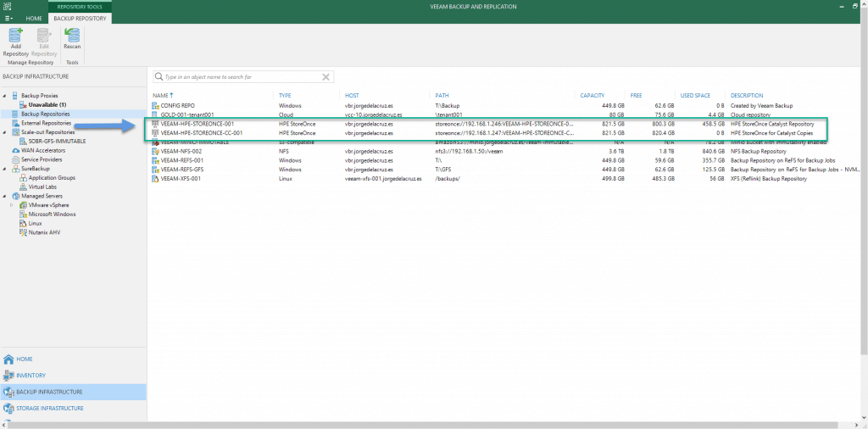Image resolution: width=868 pixels, height=429 pixels.
Task: Click the VEEAM-REFS-001 repository icon
Action: (x=156, y=160)
